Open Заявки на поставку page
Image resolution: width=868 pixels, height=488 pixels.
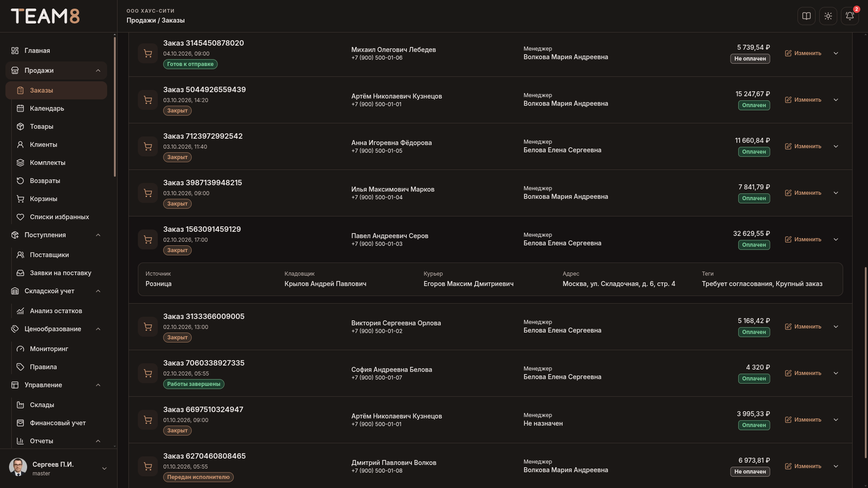click(56, 273)
